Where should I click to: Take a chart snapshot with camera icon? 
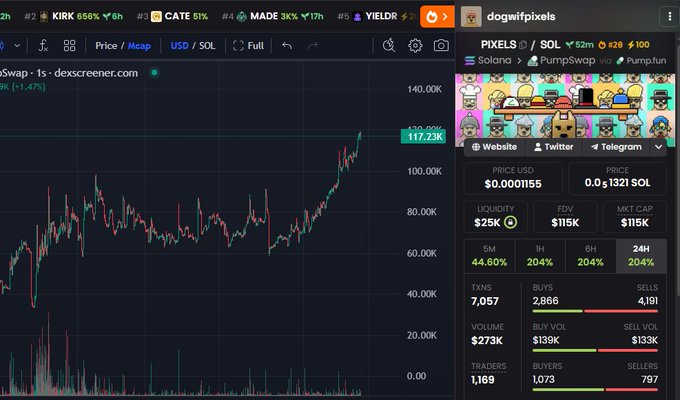[441, 46]
